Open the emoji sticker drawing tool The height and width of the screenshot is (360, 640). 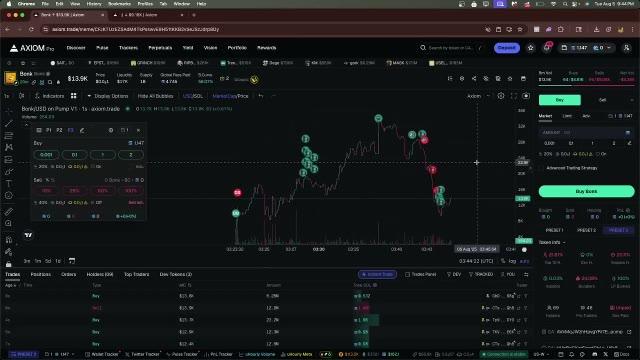9,196
